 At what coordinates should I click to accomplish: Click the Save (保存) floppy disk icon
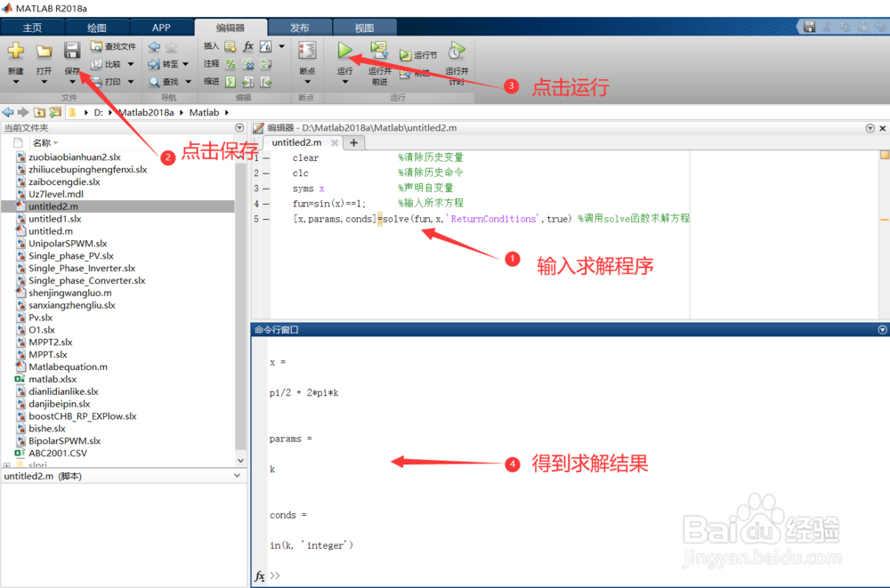(x=71, y=51)
